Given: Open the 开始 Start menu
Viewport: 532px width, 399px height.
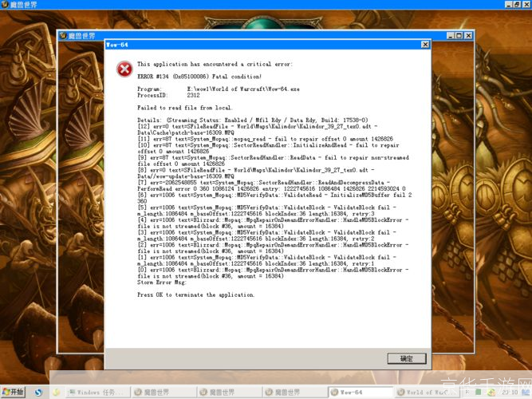Looking at the screenshot, I should tap(13, 392).
